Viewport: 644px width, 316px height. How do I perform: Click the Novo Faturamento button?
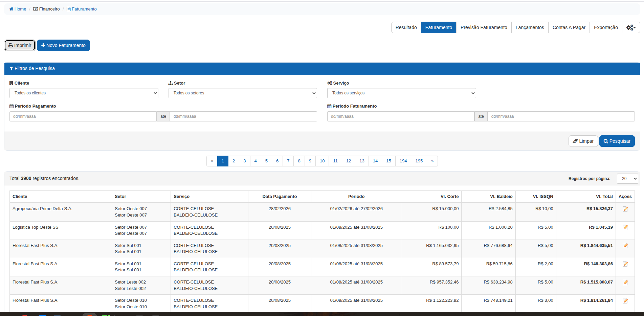pyautogui.click(x=63, y=45)
